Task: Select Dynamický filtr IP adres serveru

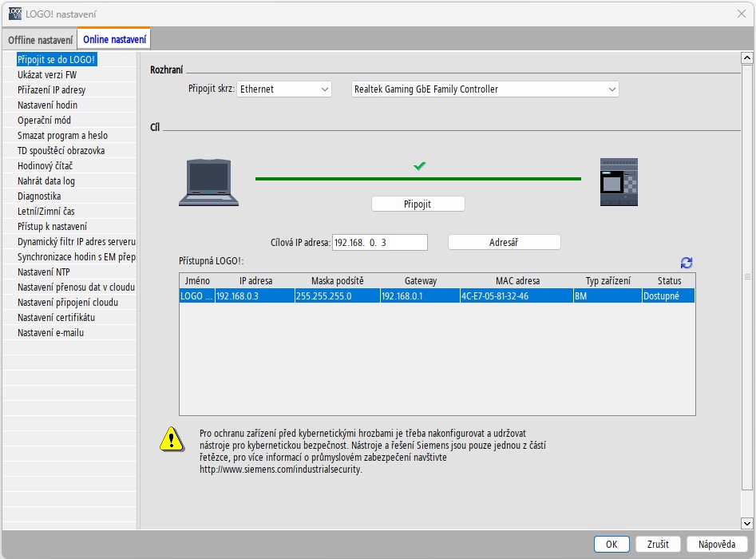Action: (x=76, y=242)
